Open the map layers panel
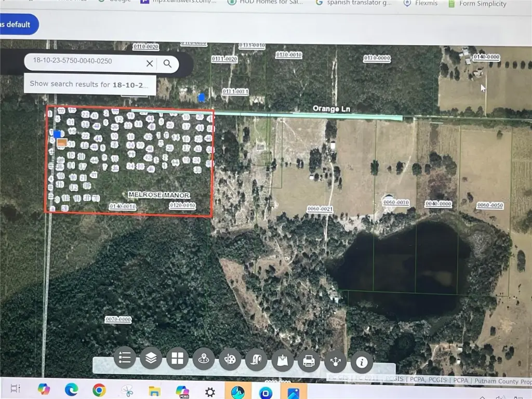This screenshot has height=399, width=532. tap(151, 358)
